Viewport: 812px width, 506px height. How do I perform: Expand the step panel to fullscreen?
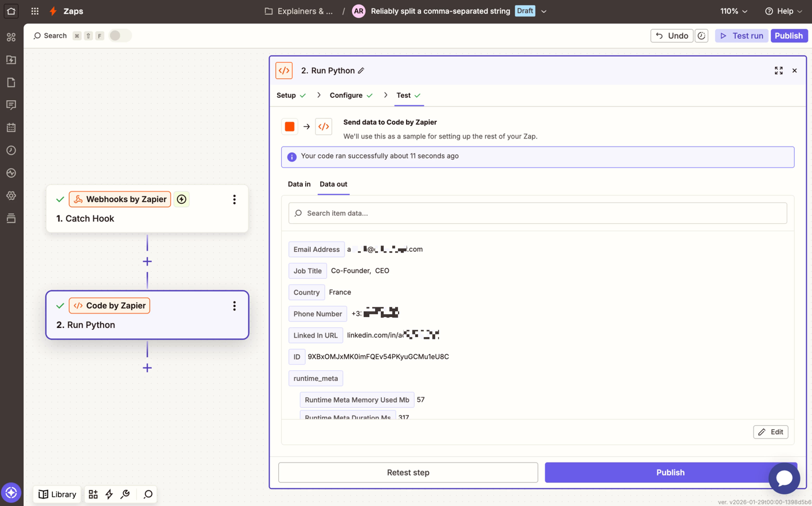tap(778, 70)
